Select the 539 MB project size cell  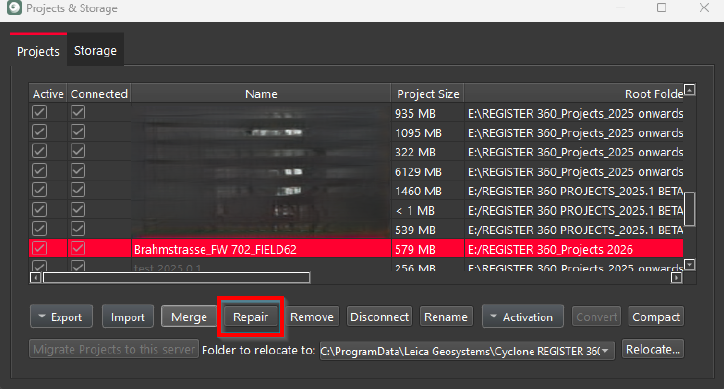(428, 230)
